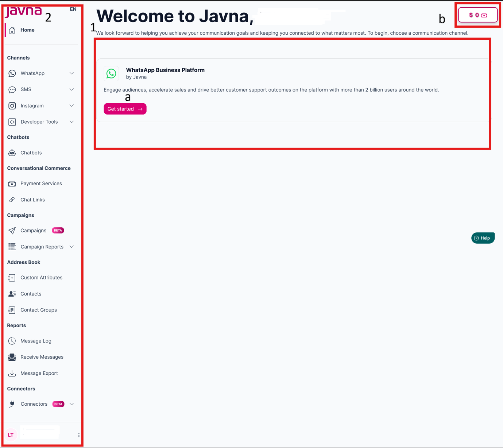Click the Chat Links chain icon

tap(12, 200)
